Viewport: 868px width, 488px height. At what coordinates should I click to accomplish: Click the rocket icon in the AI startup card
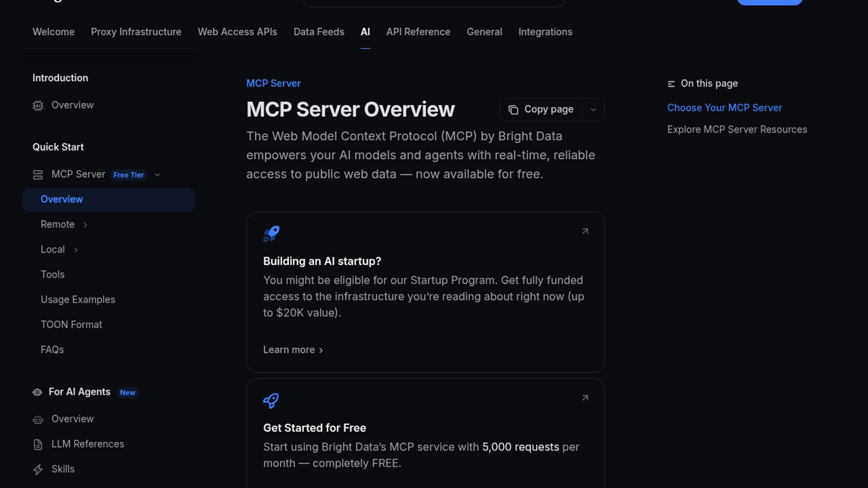point(271,234)
